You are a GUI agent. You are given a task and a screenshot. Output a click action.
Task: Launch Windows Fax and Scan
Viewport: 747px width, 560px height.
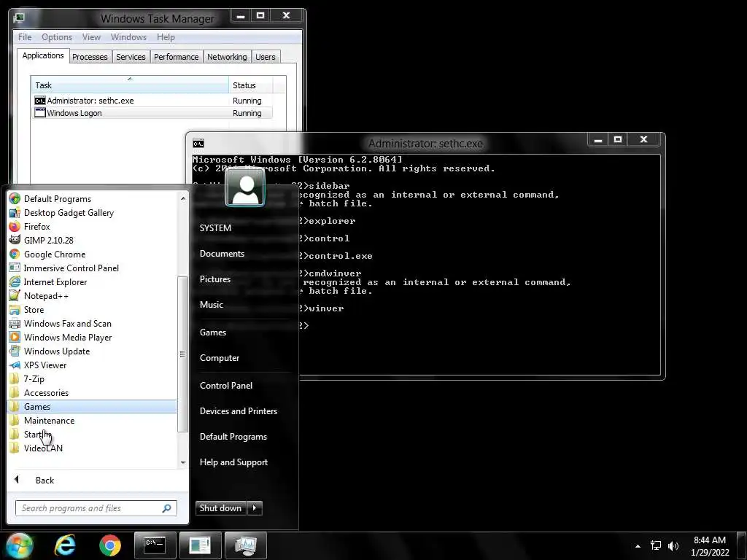coord(67,323)
